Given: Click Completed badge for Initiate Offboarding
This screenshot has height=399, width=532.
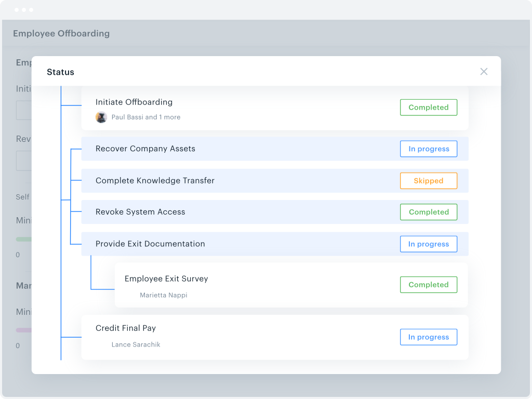Looking at the screenshot, I should point(428,108).
